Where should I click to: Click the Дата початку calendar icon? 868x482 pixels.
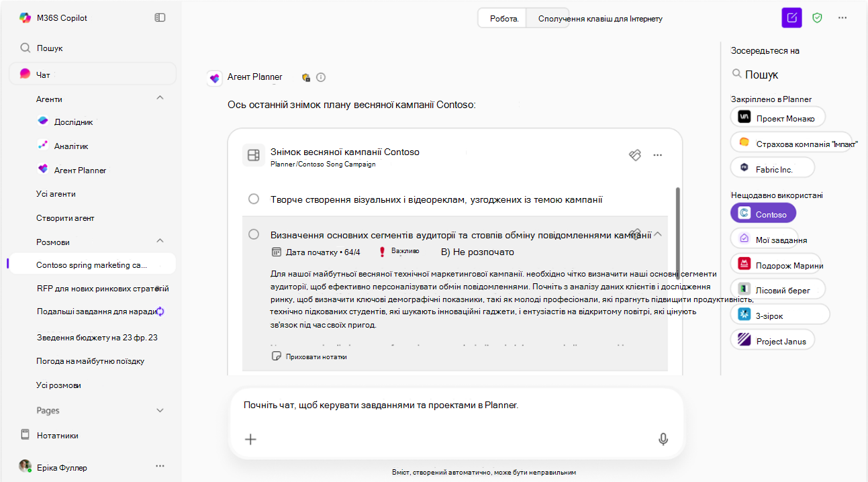click(276, 252)
